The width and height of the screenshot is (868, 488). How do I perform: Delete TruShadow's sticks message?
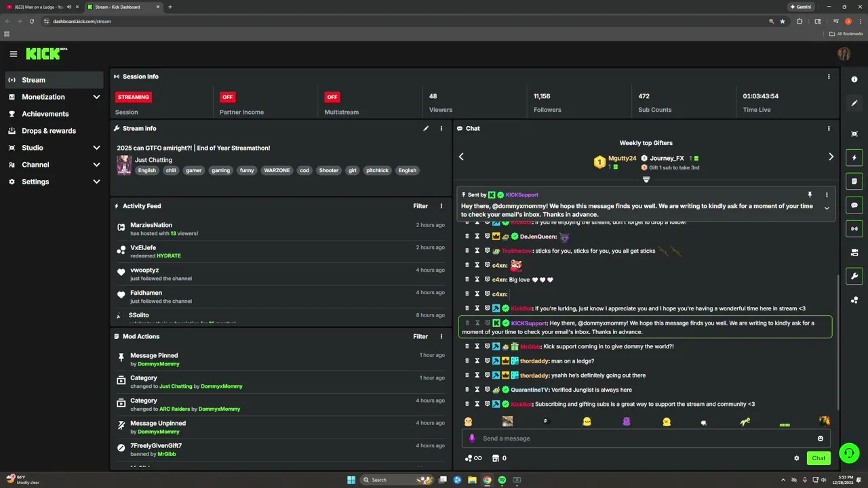coord(467,251)
